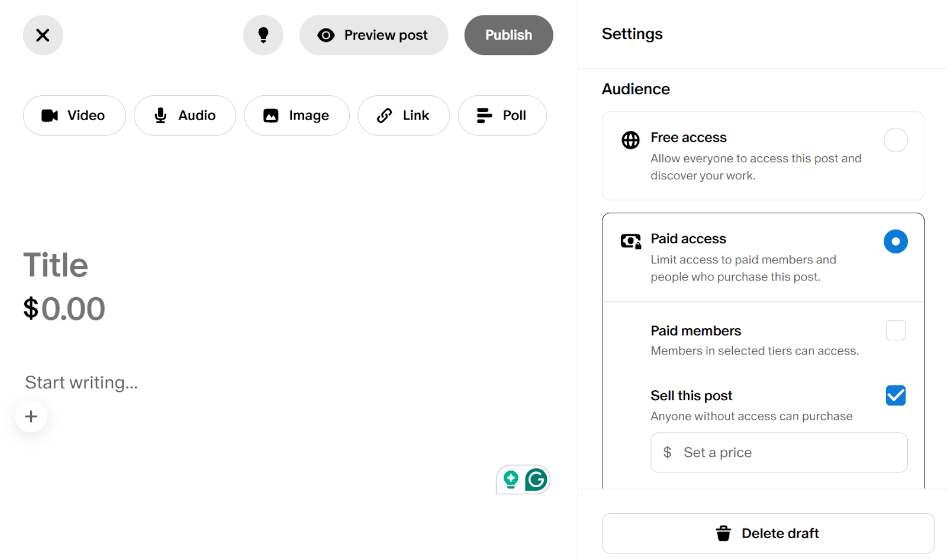Screen dimensions: 947x560
Task: Edit the $0.00 price in the post
Action: [x=64, y=309]
